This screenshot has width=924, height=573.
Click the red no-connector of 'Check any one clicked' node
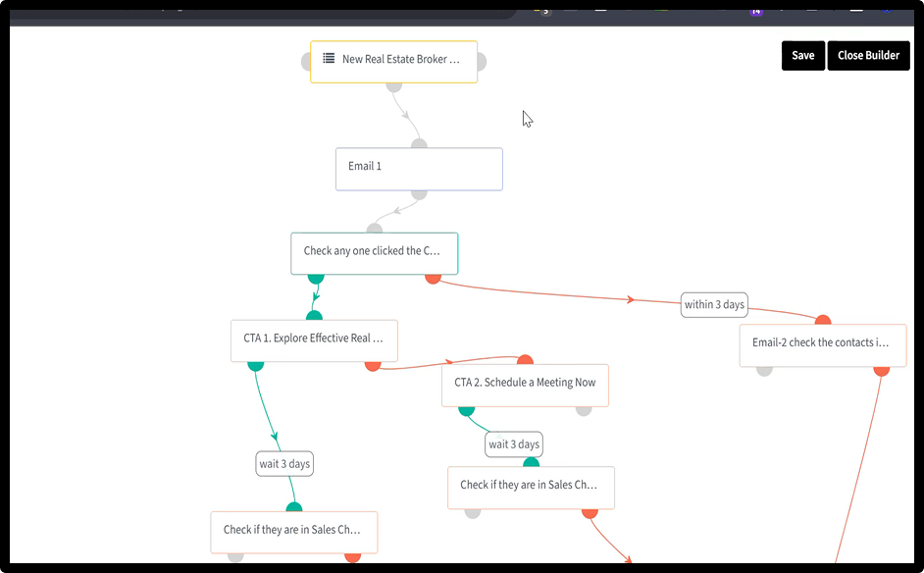pyautogui.click(x=434, y=279)
